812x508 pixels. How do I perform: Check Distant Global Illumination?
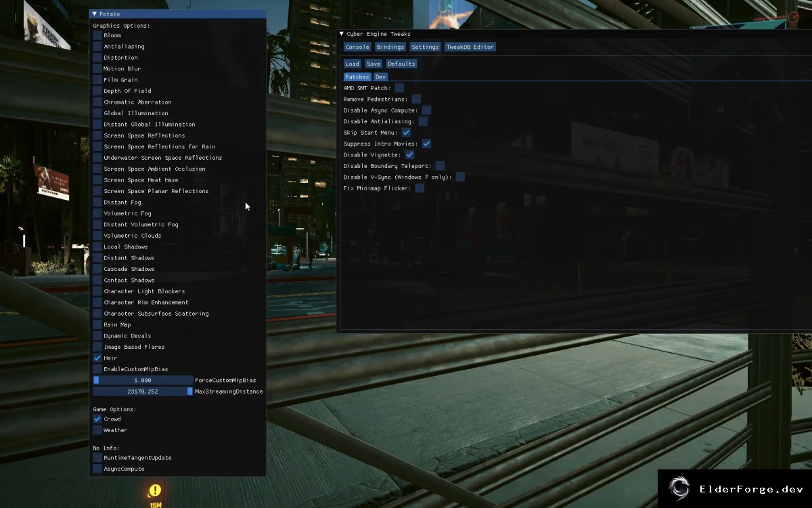click(x=97, y=124)
